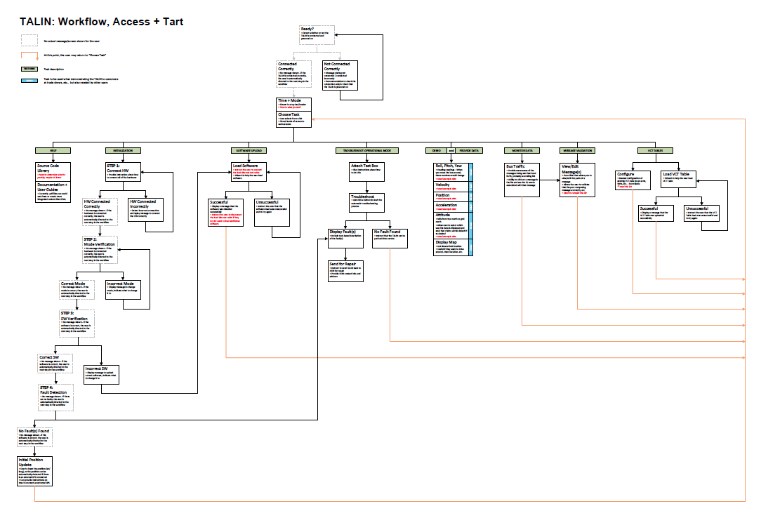Click the MESSAGE VALIDATION header label
The width and height of the screenshot is (761, 532).
pyautogui.click(x=578, y=150)
